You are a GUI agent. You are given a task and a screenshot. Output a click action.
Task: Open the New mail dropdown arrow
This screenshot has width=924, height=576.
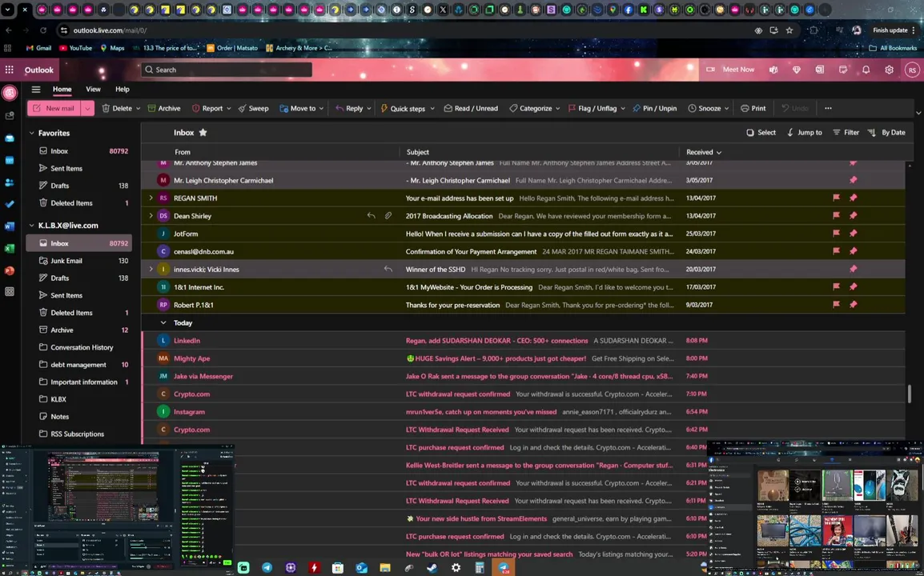(87, 108)
